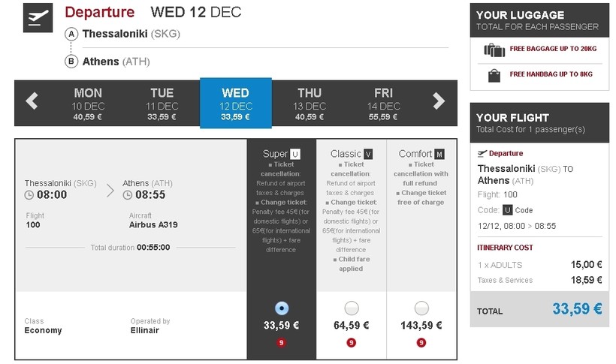Screen dimensions: 616x364
Task: Click the Your Flight departure plane icon
Action: tap(482, 153)
